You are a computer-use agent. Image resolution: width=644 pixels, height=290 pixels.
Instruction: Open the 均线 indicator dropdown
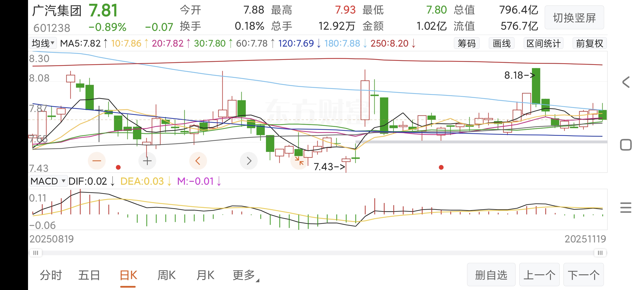tap(43, 43)
